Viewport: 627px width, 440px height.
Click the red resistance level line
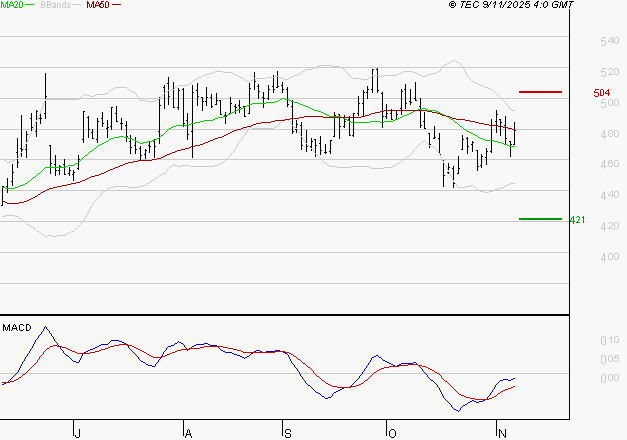pyautogui.click(x=540, y=92)
